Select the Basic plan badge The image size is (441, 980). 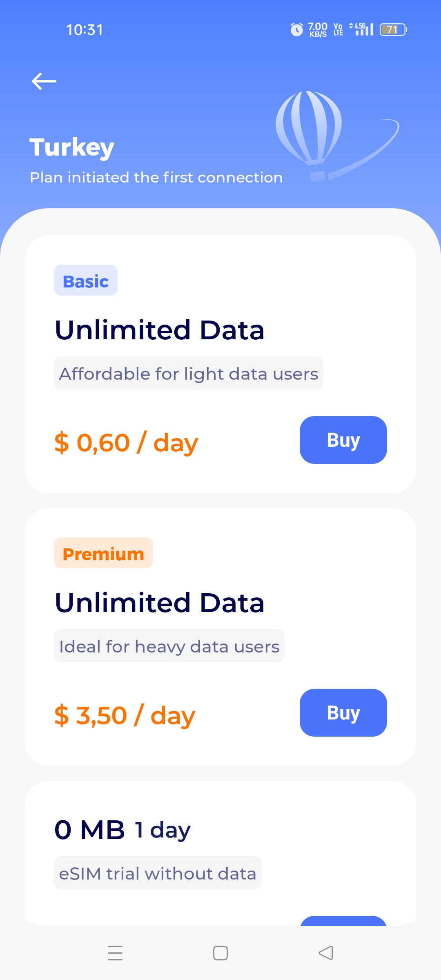[x=86, y=280]
